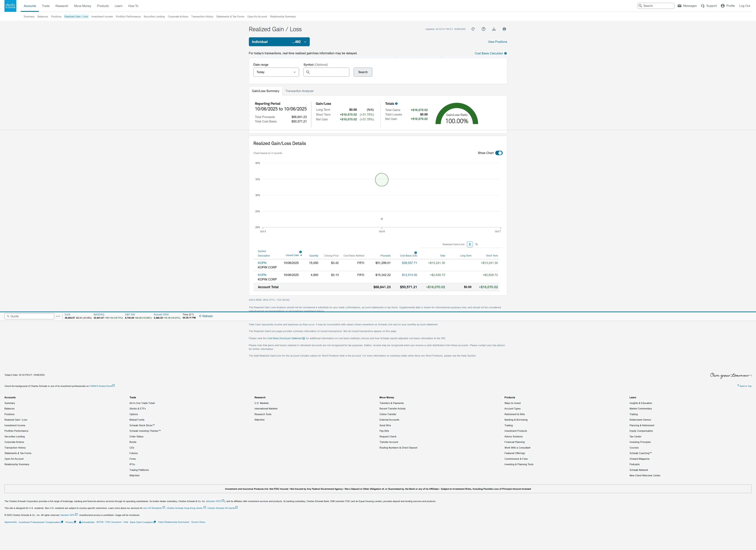This screenshot has height=550, width=756.
Task: Expand the Individual account selector dropdown
Action: click(279, 42)
